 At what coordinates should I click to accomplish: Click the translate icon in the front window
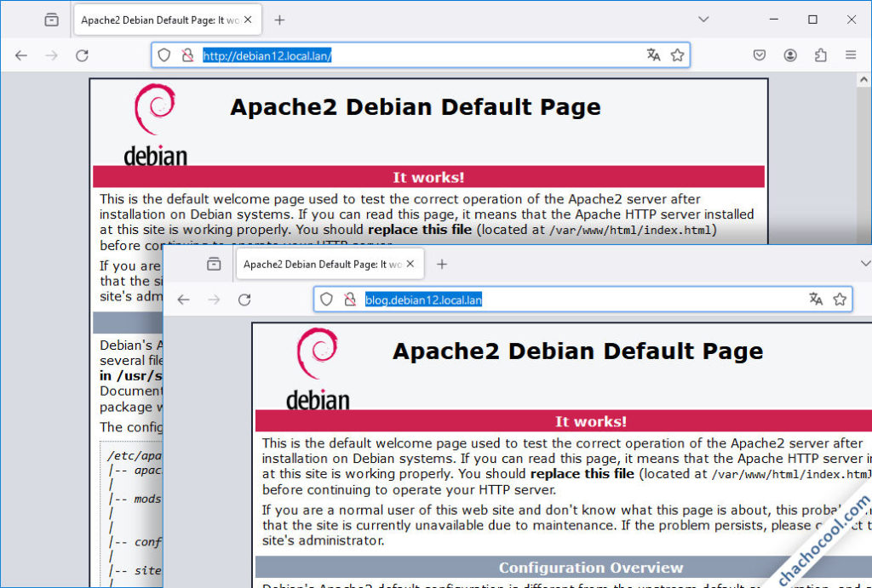816,300
